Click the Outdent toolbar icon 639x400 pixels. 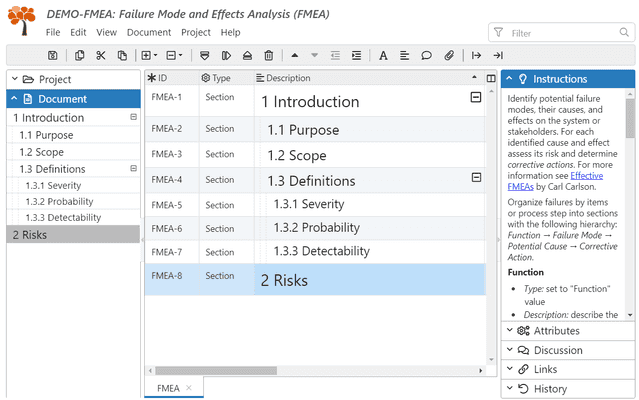pos(335,55)
